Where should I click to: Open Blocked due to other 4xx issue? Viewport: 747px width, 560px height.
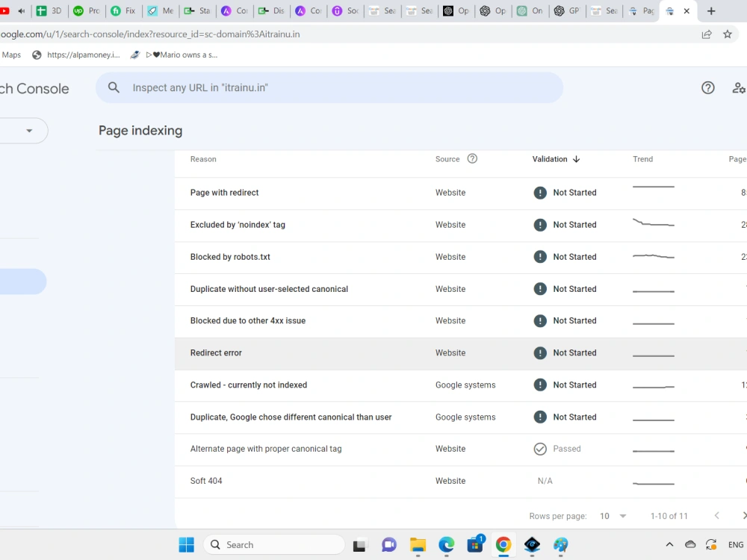(x=461, y=321)
